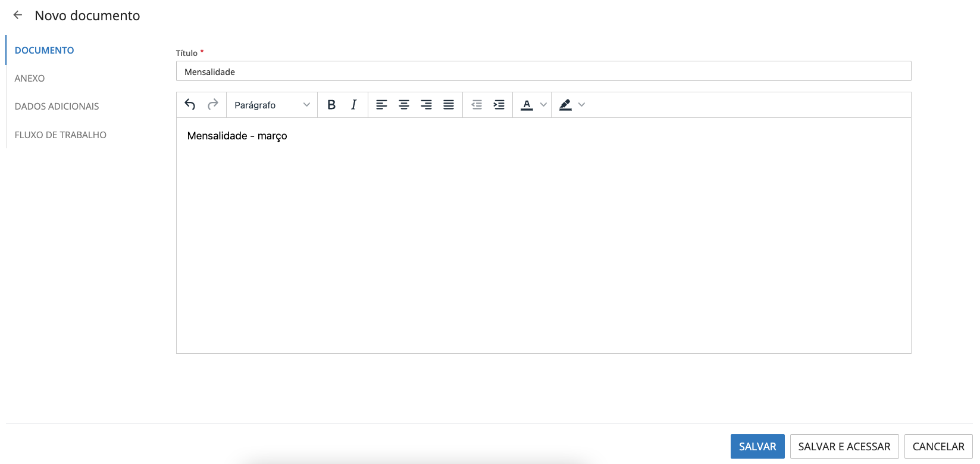Click the text 'Mensalidade - março' in the editor
The width and height of the screenshot is (980, 464).
tap(237, 136)
